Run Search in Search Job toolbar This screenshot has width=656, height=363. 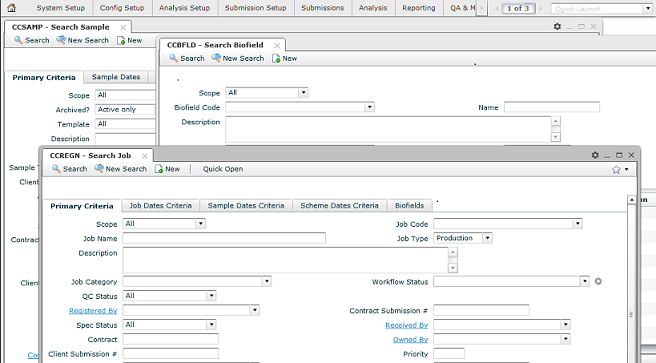click(x=69, y=169)
